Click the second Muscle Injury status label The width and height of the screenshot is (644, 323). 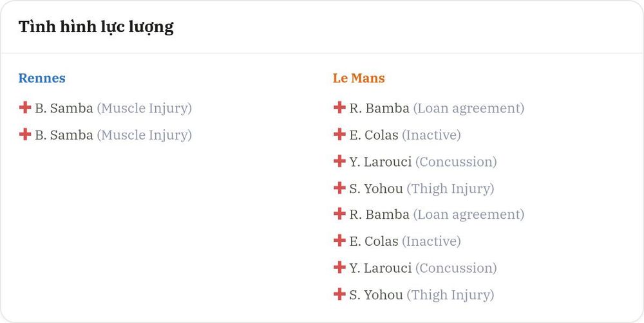pyautogui.click(x=144, y=135)
